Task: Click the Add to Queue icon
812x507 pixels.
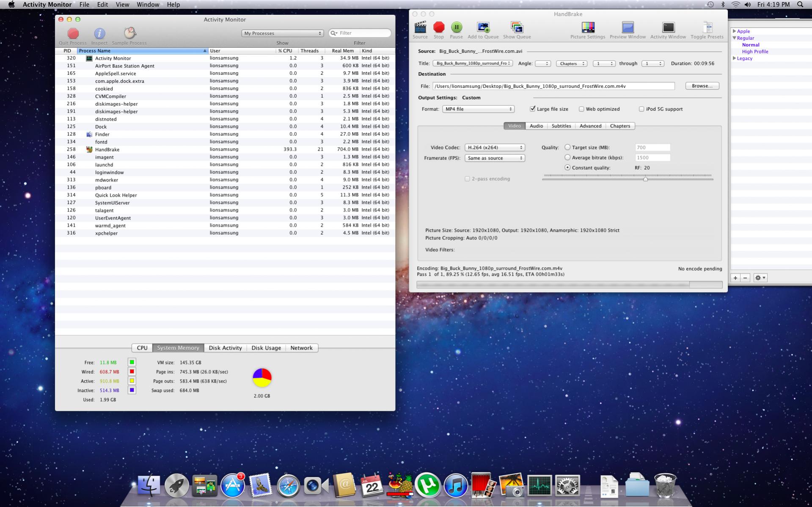Action: pyautogui.click(x=483, y=28)
